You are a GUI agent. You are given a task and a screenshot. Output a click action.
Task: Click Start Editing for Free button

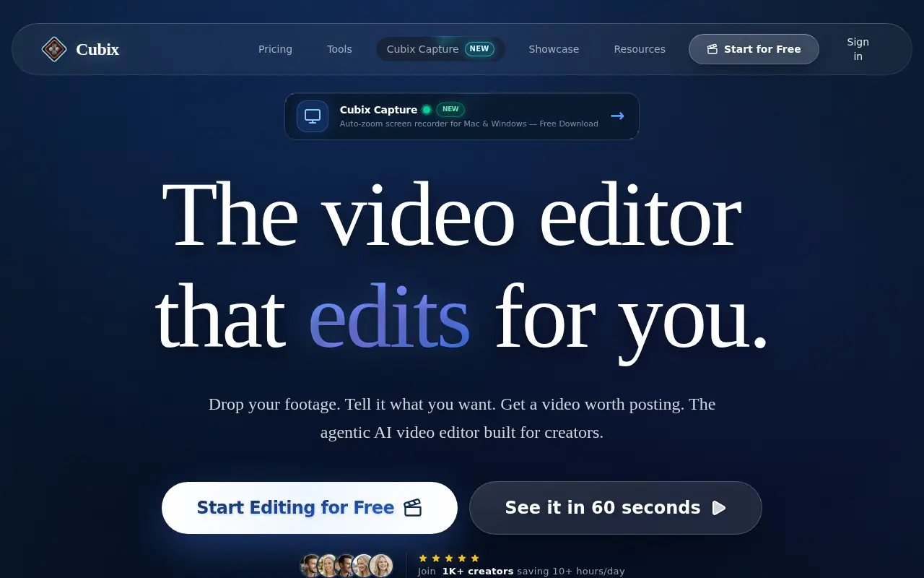(310, 508)
